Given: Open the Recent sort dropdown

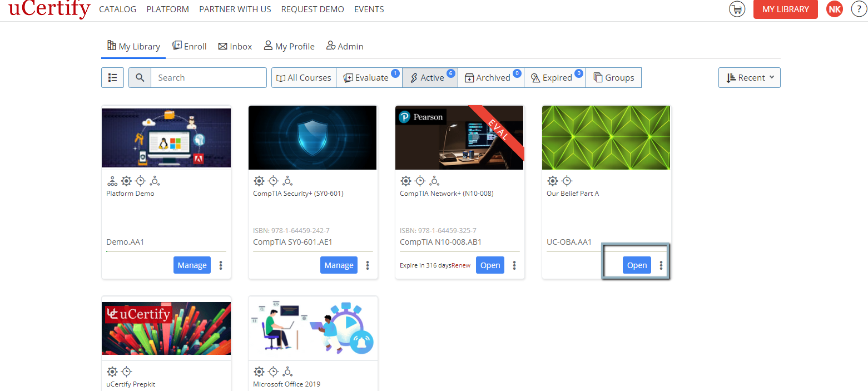Looking at the screenshot, I should coord(749,78).
